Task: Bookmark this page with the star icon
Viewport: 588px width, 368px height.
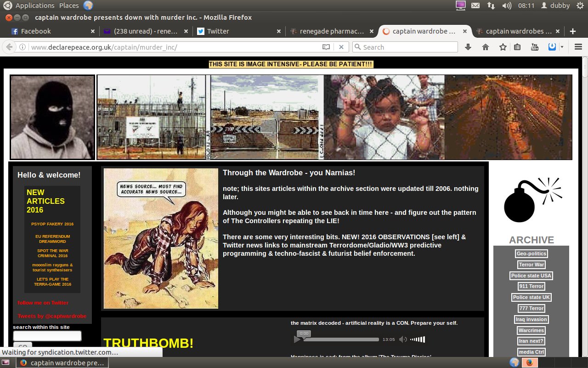Action: click(x=503, y=47)
